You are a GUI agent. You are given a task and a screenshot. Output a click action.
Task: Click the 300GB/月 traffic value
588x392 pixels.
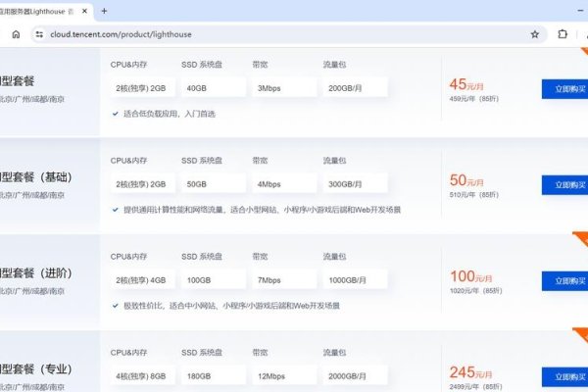click(355, 184)
